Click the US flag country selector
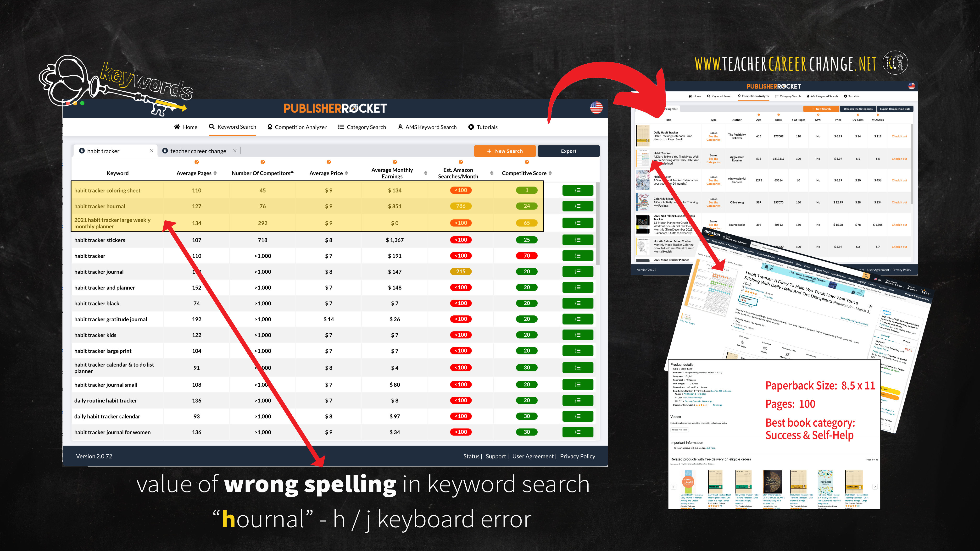The width and height of the screenshot is (980, 551). pos(596,108)
